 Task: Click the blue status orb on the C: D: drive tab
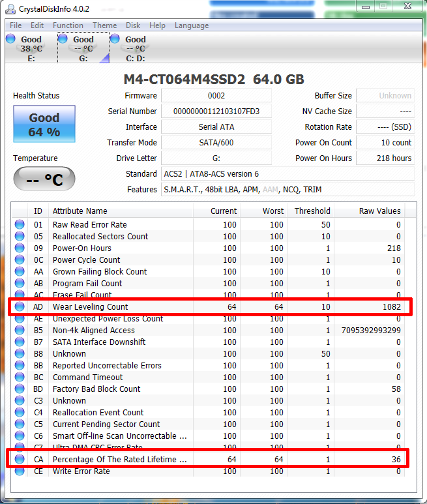[x=115, y=38]
